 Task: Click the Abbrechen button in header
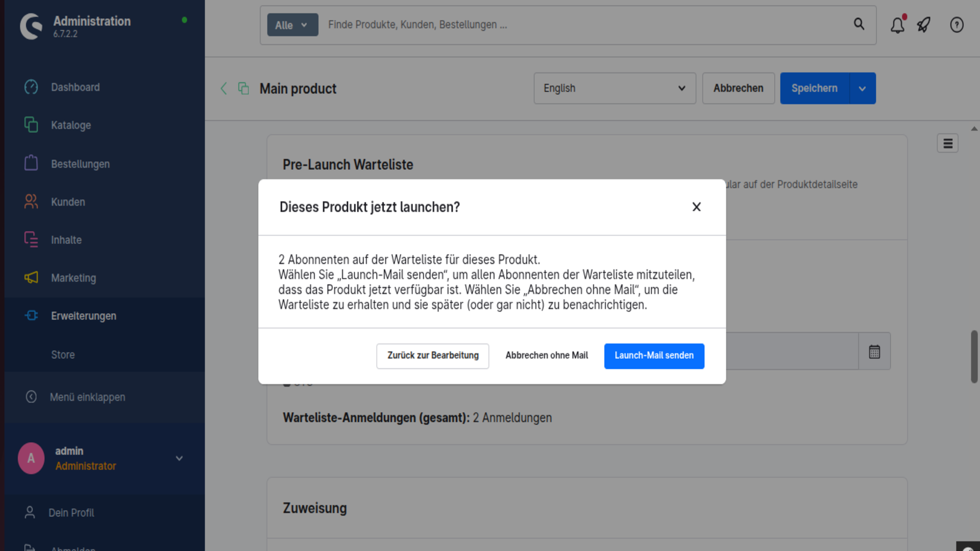point(738,88)
